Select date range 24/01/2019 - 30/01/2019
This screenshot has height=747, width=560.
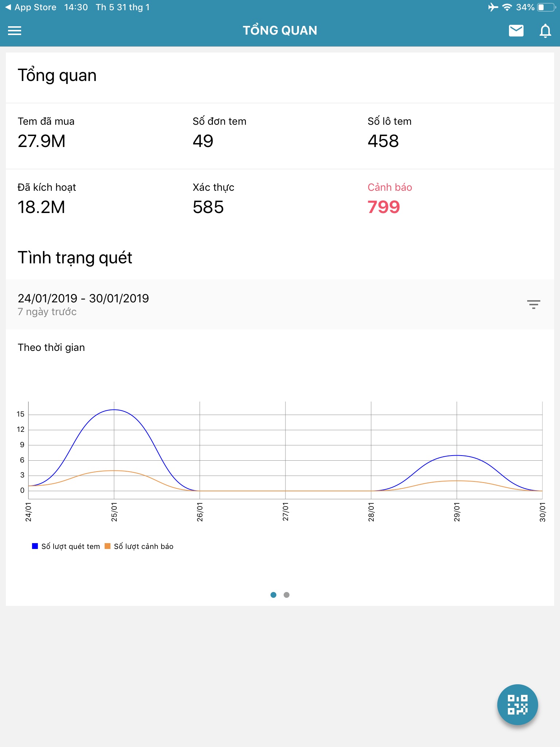(x=83, y=298)
